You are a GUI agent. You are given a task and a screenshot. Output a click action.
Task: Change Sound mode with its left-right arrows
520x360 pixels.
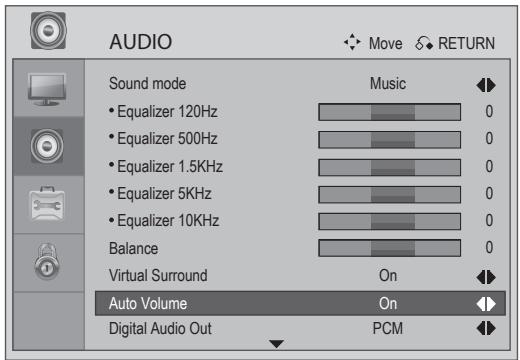tap(486, 85)
